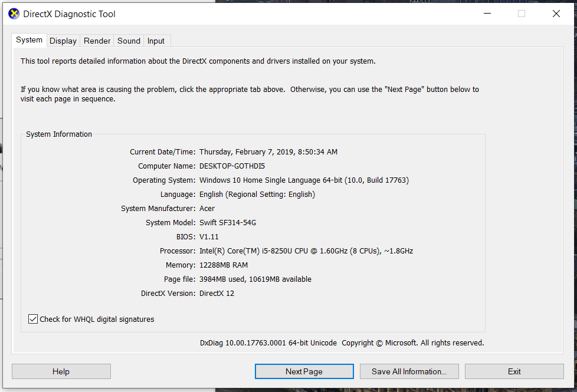Click DirectX Version value 'DirectX 12'

pyautogui.click(x=217, y=294)
